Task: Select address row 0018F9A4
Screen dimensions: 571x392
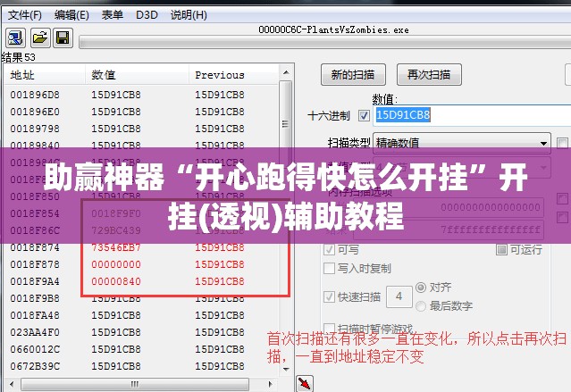Action: click(141, 281)
